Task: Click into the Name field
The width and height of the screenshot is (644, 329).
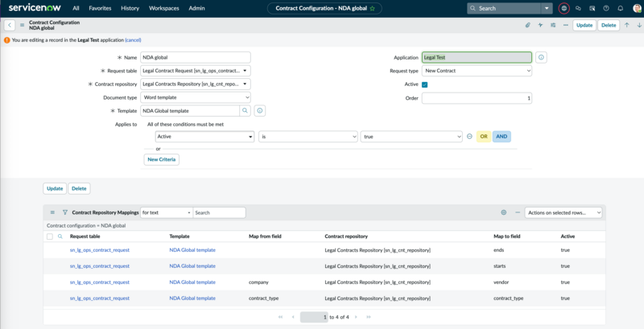Action: click(196, 57)
